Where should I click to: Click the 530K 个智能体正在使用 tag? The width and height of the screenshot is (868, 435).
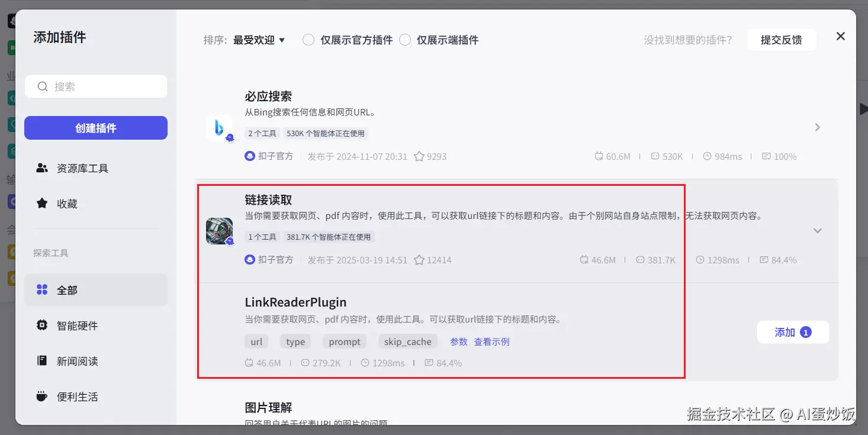[x=326, y=134]
